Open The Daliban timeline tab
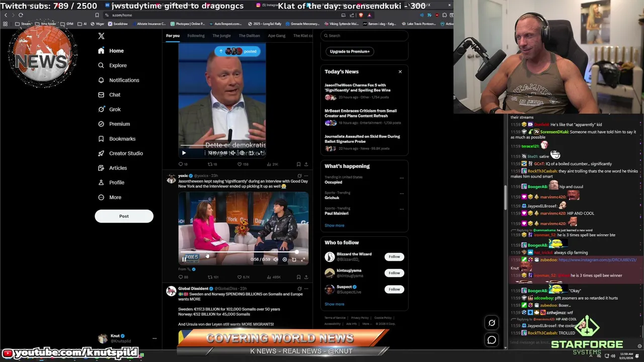This screenshot has width=644, height=362. tap(249, 36)
